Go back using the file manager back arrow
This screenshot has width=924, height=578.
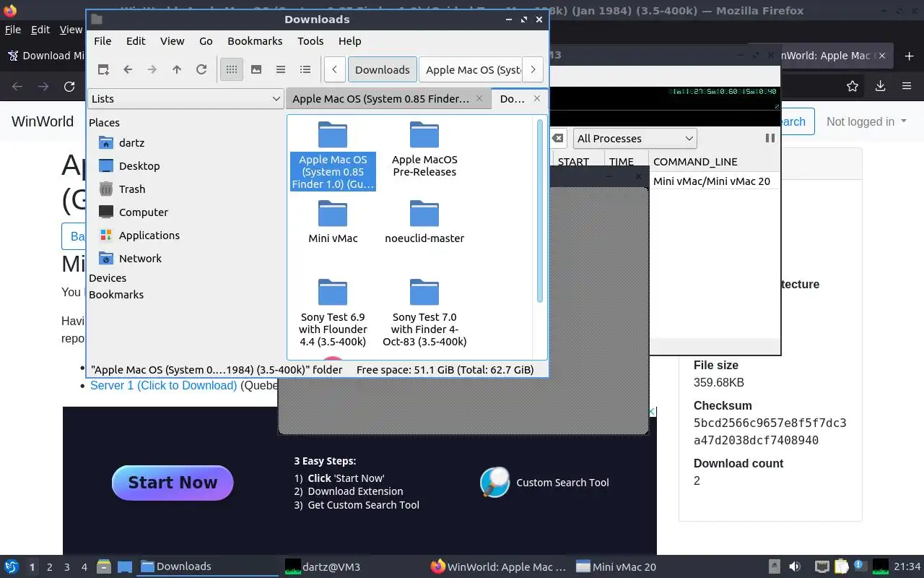coord(128,69)
